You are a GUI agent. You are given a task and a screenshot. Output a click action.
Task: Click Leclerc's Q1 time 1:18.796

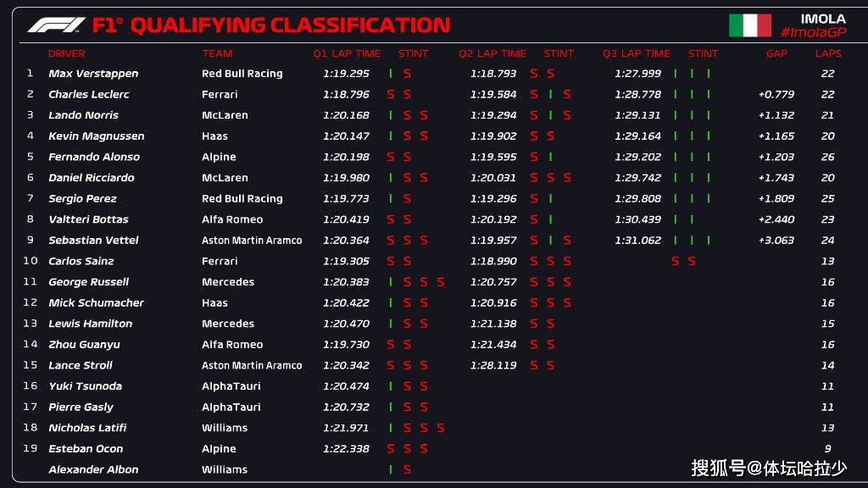coord(346,95)
